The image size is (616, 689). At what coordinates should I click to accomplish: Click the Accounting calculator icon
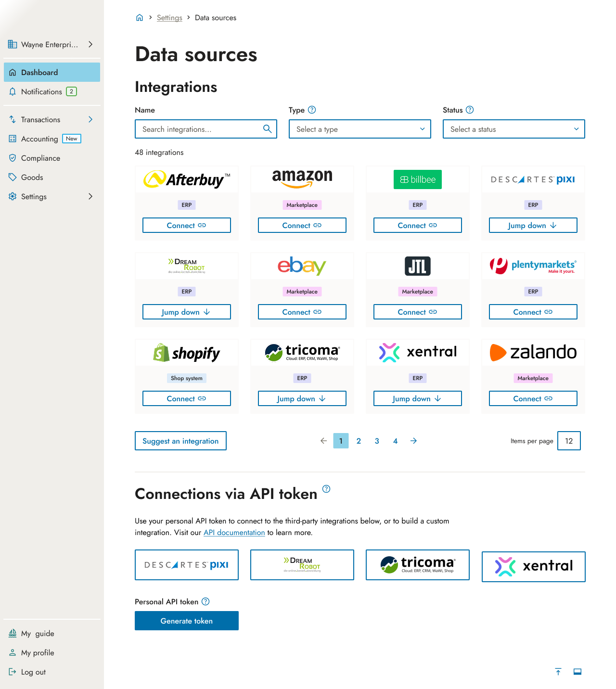tap(13, 139)
